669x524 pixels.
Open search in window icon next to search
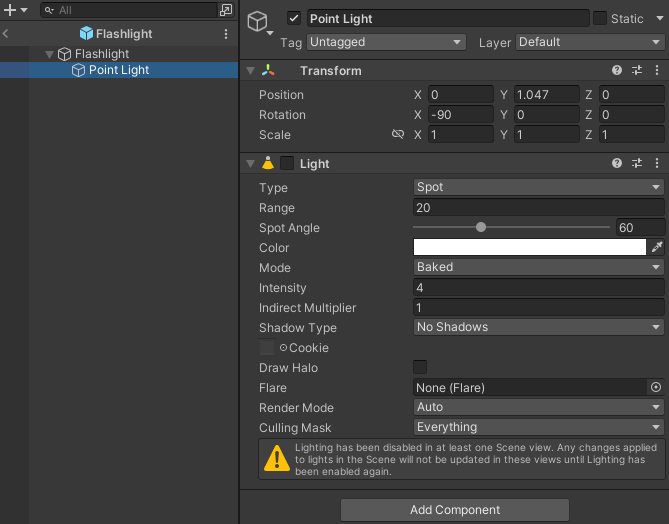tap(226, 10)
